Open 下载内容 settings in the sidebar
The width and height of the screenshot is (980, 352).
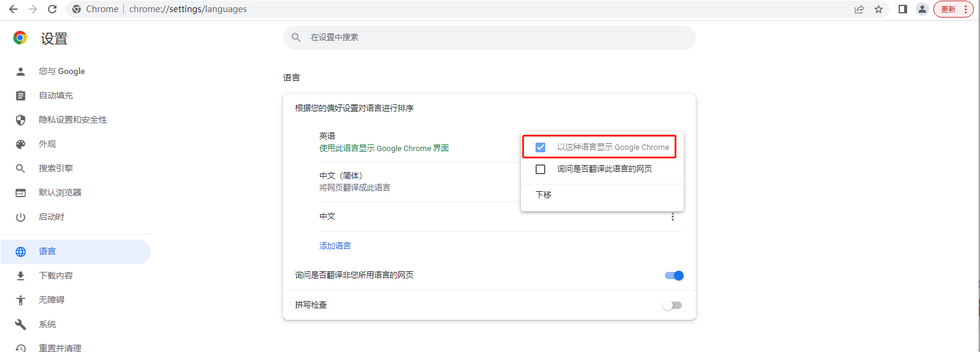[x=56, y=276]
